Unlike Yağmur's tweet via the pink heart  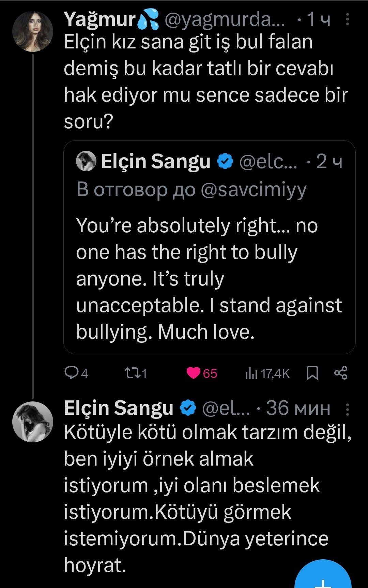pos(194,373)
